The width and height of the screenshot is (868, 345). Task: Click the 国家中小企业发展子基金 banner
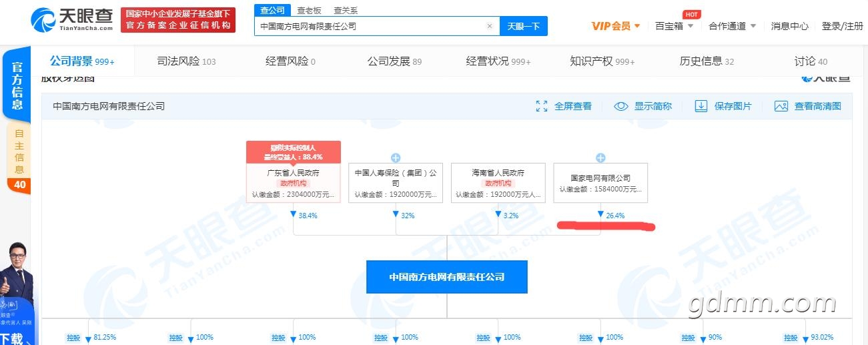coord(178,20)
